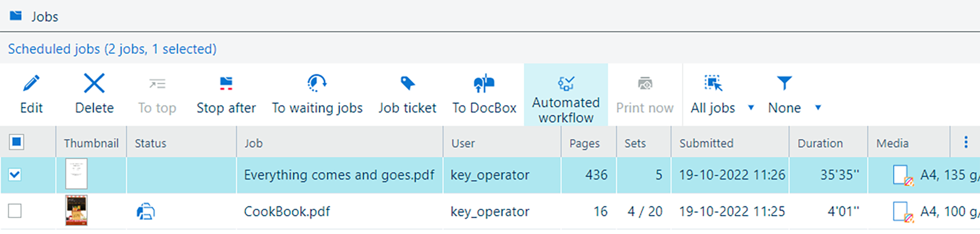Open the column options three-dot menu
Image resolution: width=980 pixels, height=234 pixels.
click(965, 142)
